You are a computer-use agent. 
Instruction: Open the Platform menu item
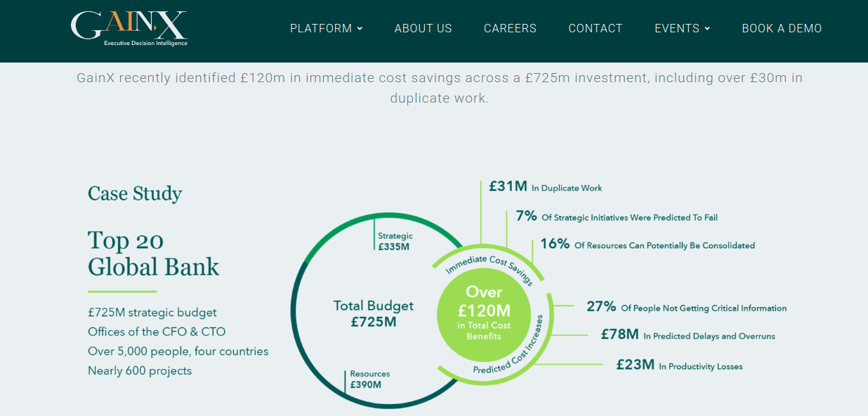tap(321, 29)
